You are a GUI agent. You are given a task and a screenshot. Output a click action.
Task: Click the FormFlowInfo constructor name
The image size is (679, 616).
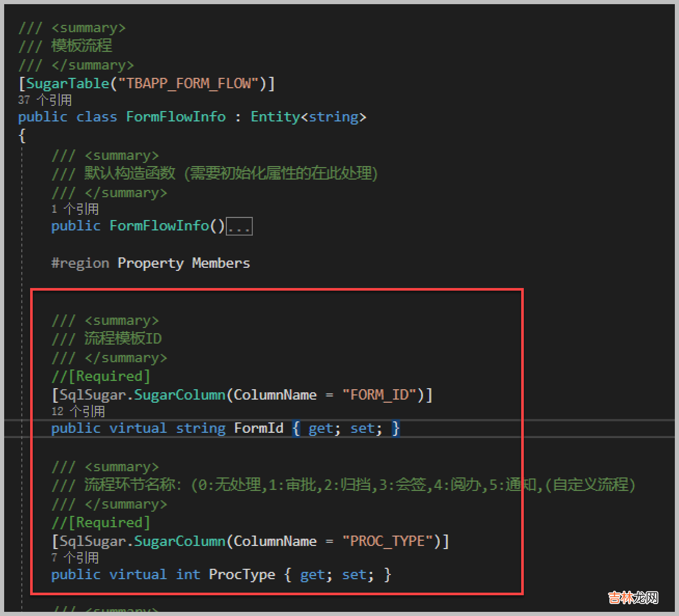coord(159,226)
